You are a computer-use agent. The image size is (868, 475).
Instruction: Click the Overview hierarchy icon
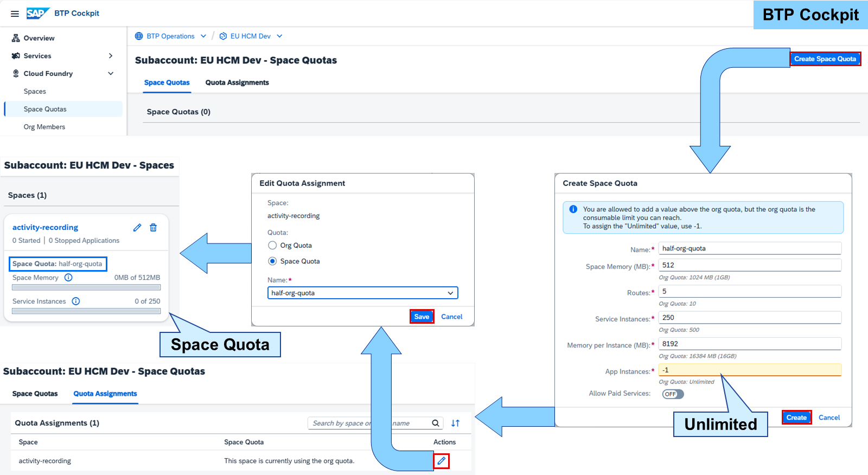(16, 38)
